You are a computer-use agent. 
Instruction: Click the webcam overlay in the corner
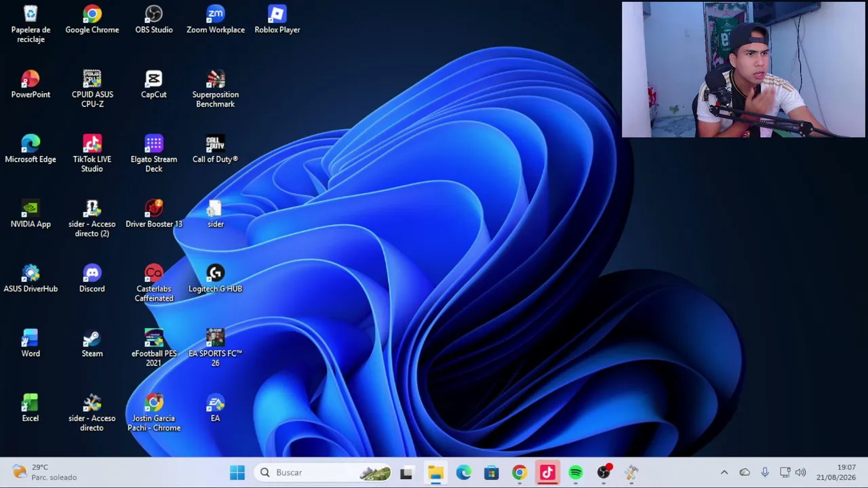pos(743,70)
